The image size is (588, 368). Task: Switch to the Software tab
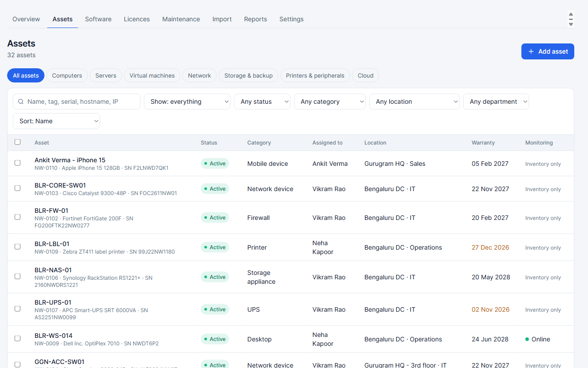pyautogui.click(x=98, y=19)
